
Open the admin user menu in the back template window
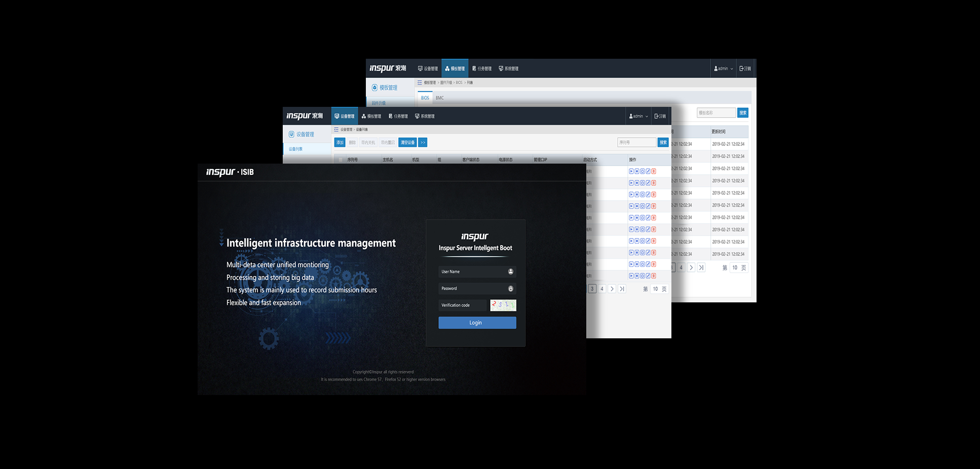click(x=724, y=68)
